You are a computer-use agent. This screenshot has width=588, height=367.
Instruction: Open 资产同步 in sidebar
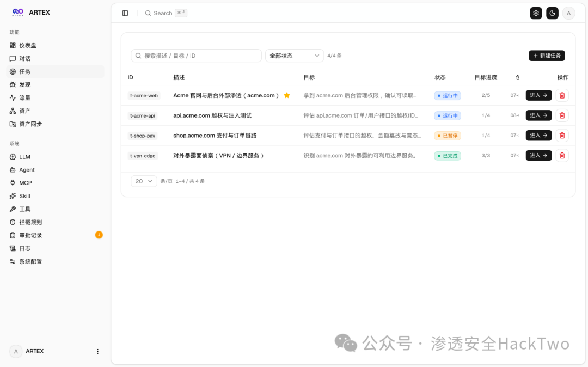click(55, 124)
